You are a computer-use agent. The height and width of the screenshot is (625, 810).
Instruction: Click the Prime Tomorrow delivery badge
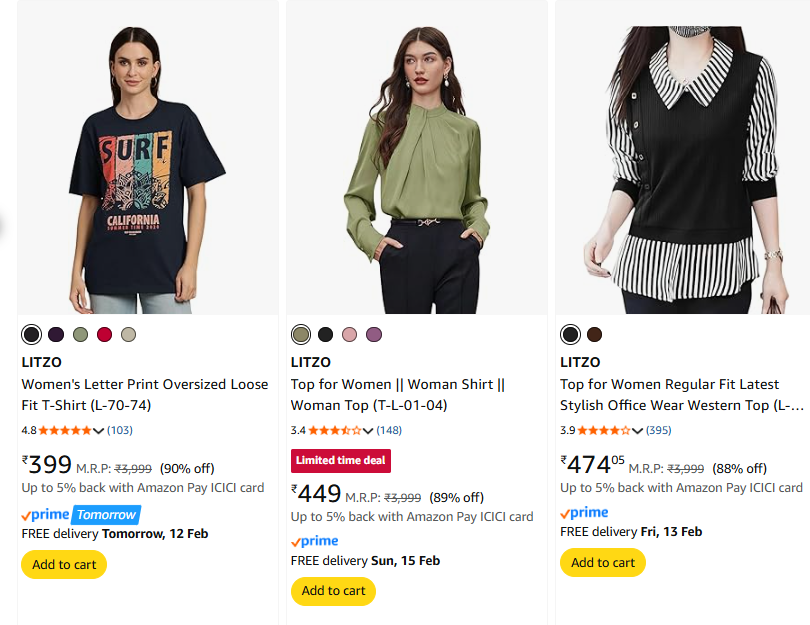80,514
